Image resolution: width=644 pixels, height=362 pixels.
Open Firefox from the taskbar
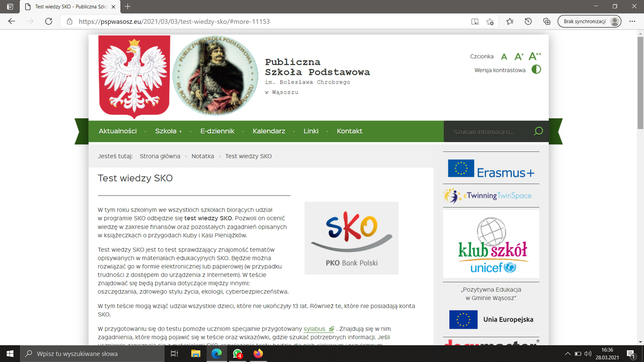tap(258, 354)
